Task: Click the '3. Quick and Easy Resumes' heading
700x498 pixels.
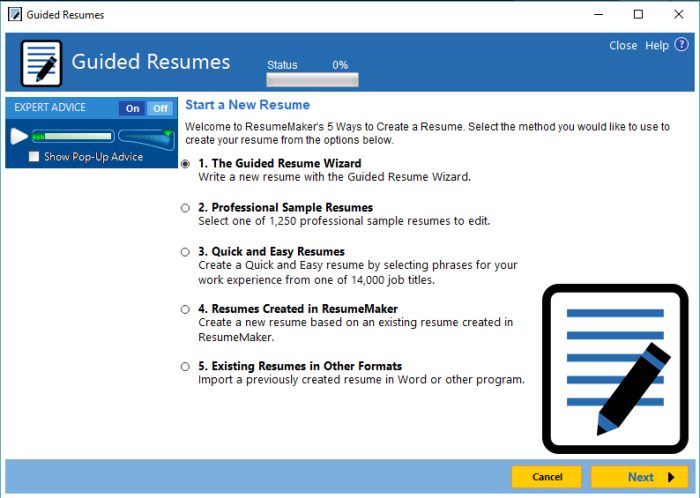Action: coord(271,252)
